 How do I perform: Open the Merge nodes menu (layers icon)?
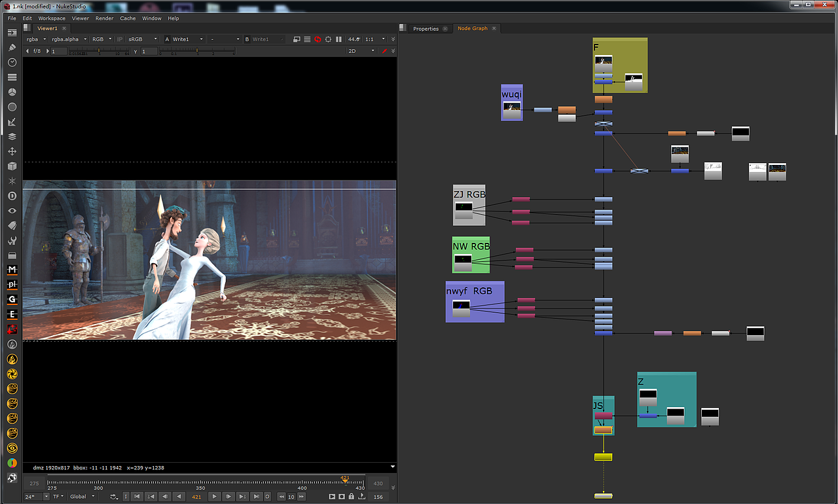[x=12, y=137]
